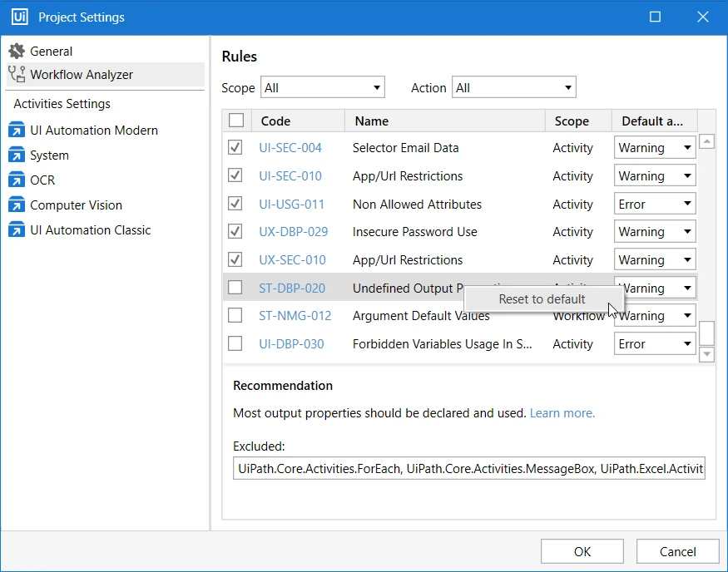Click the Cancel button

coord(678,551)
